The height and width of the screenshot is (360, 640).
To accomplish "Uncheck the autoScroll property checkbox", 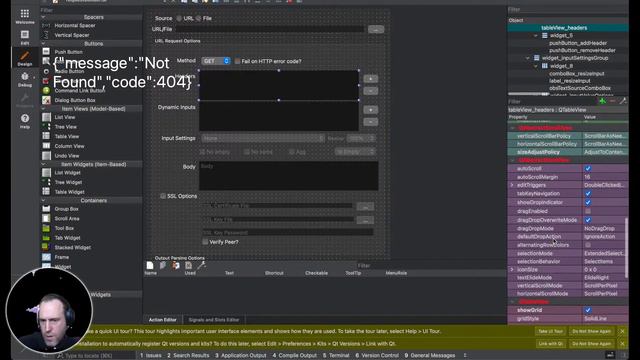I will pos(588,169).
